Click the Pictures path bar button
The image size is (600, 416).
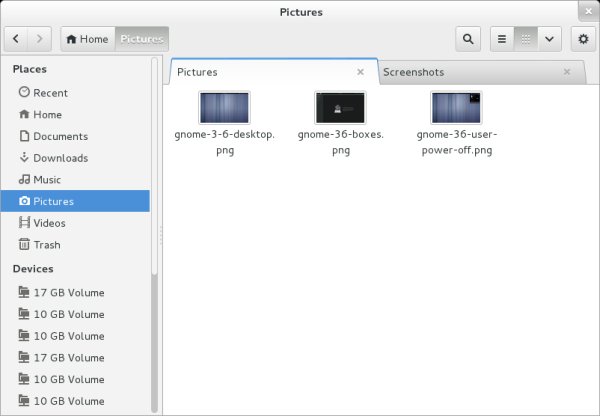point(142,39)
